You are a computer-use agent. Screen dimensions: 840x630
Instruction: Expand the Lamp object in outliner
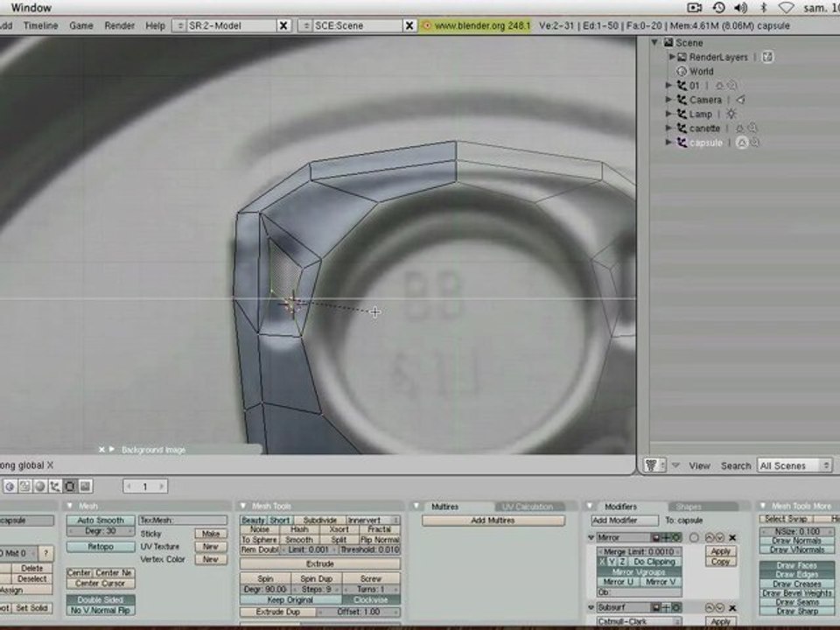click(668, 114)
